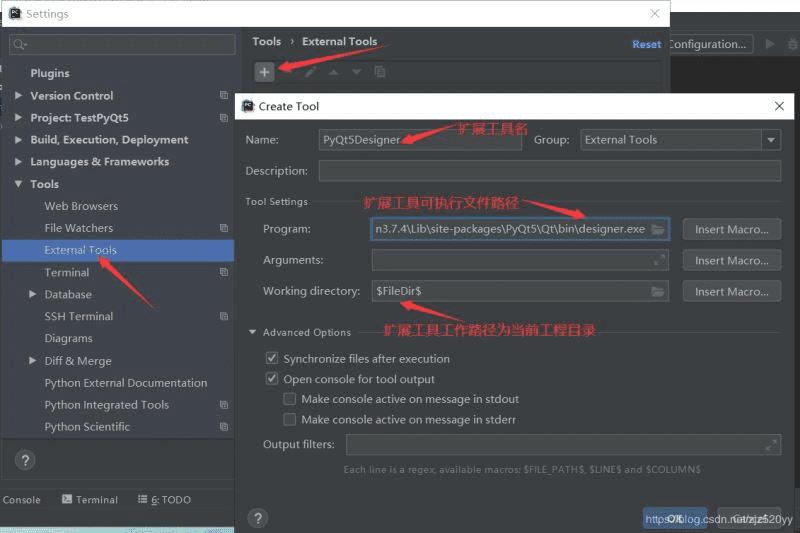The image size is (800, 533).
Task: Click the pencil edit tool icon
Action: [x=310, y=72]
